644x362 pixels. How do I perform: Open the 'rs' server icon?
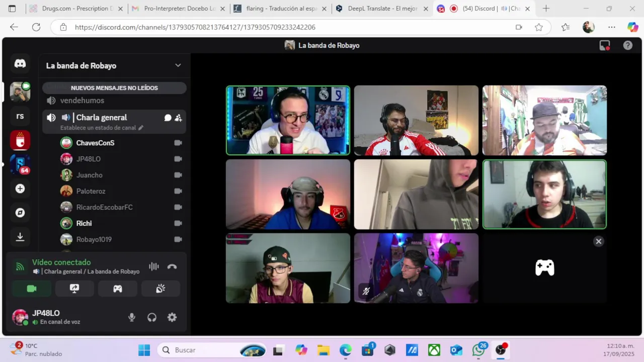click(x=20, y=116)
